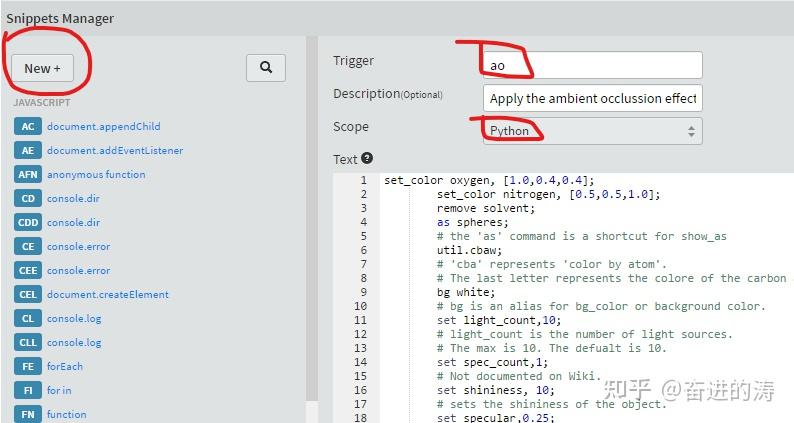Open the console.error snippet beside CEE
Screen dimensions: 794x423
coord(78,271)
